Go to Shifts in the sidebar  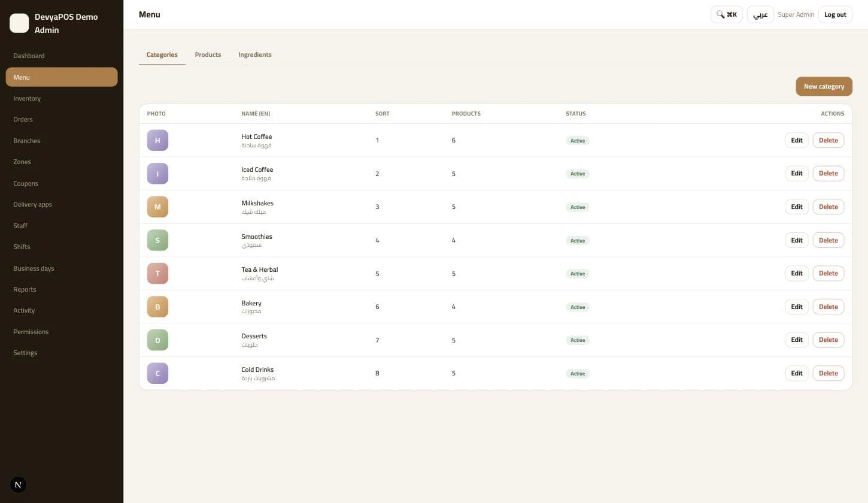click(62, 247)
